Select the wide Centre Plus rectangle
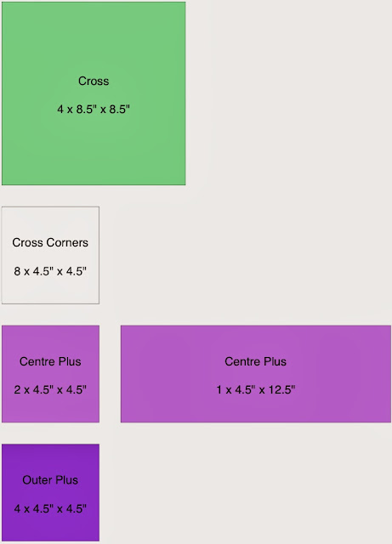392x544 pixels. [256, 374]
